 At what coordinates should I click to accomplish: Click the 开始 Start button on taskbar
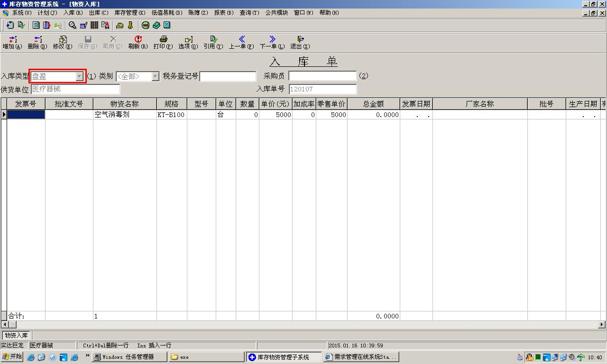click(x=12, y=357)
